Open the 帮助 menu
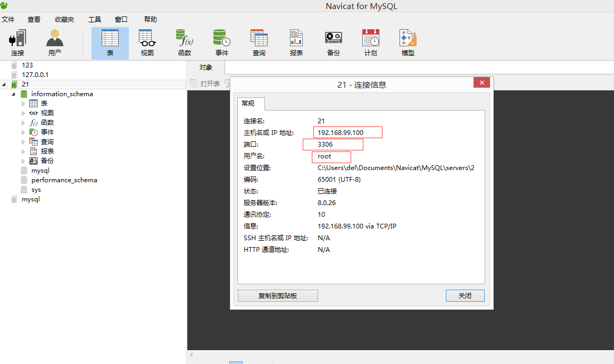The image size is (614, 364). point(151,20)
